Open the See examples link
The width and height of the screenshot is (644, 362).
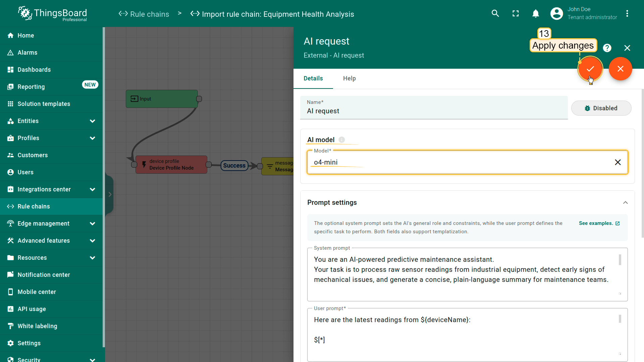point(599,223)
